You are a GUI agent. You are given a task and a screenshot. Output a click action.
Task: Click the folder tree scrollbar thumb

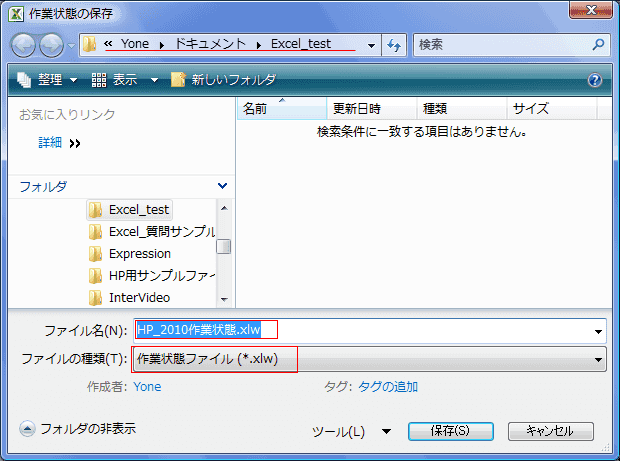[224, 247]
